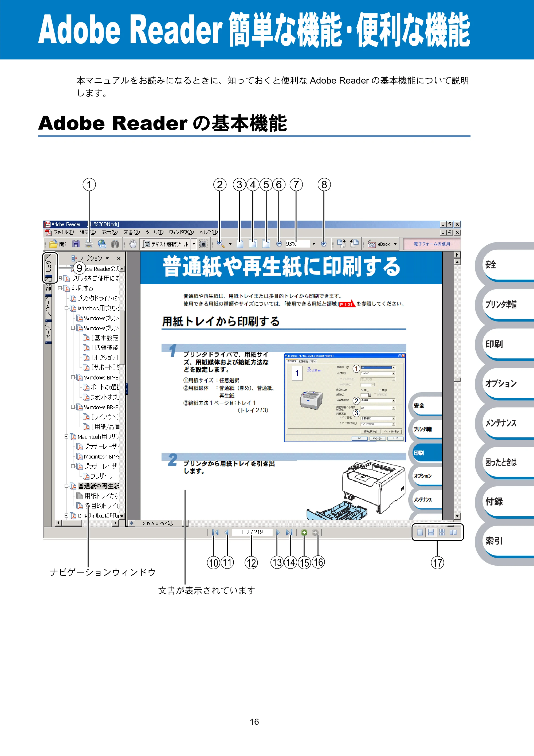Screen dimensions: 534x756
Task: Go to the first page button
Action: coord(215,532)
